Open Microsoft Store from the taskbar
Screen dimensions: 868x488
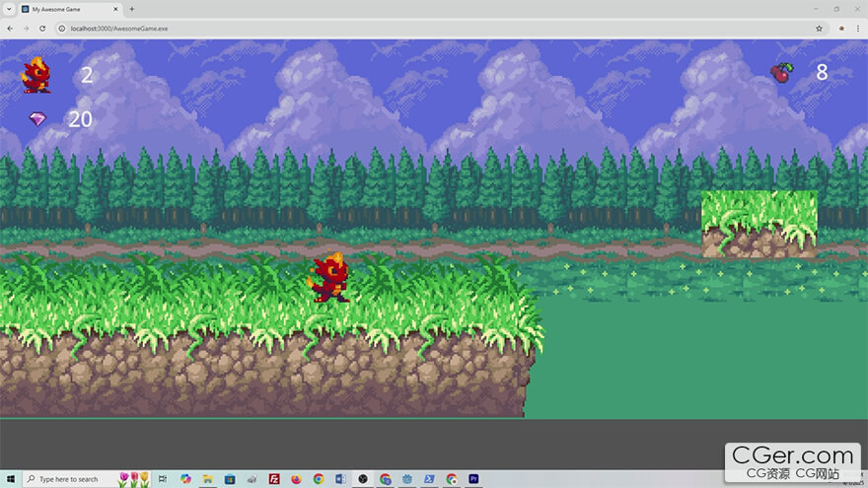coord(230,478)
